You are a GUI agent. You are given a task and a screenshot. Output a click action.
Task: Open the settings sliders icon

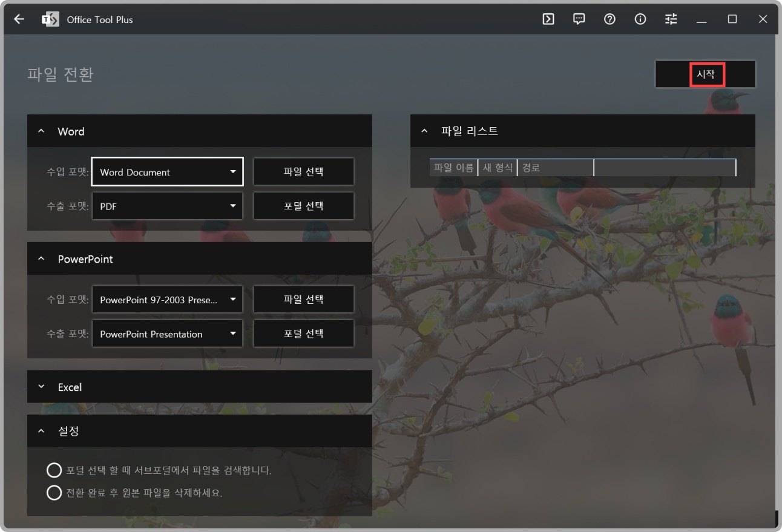[671, 19]
